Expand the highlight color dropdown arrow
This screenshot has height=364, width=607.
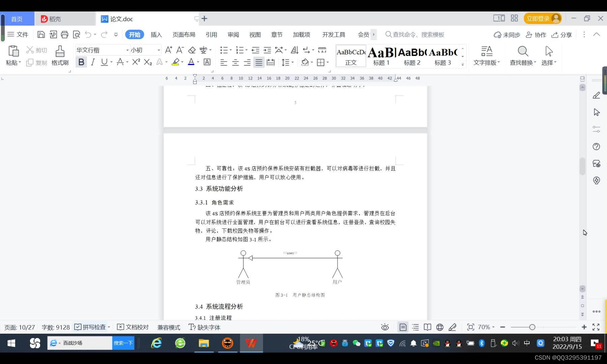pyautogui.click(x=182, y=62)
